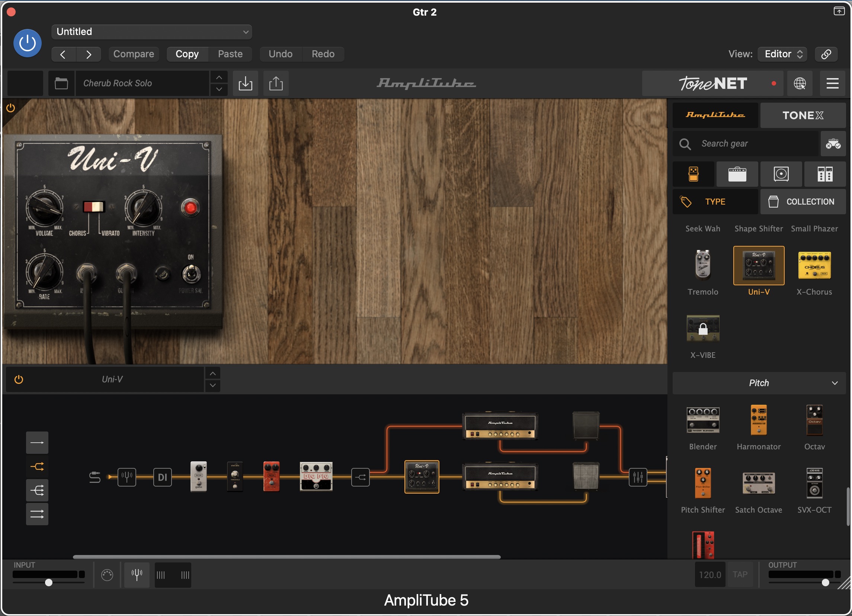Click the save preset download icon
Image resolution: width=852 pixels, height=616 pixels.
coord(245,83)
